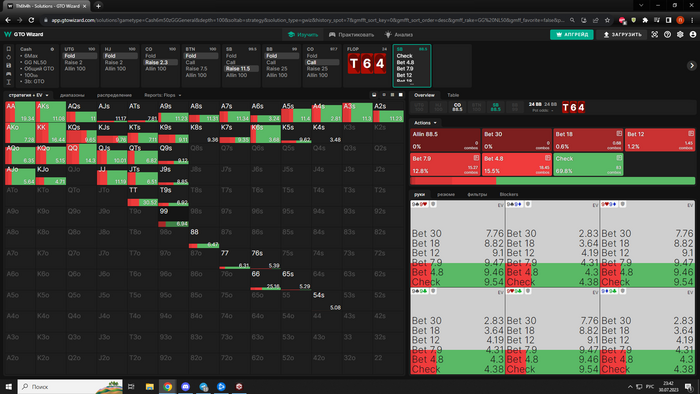
Task: Click the save disk icon in left sidebar
Action: pyautogui.click(x=8, y=65)
